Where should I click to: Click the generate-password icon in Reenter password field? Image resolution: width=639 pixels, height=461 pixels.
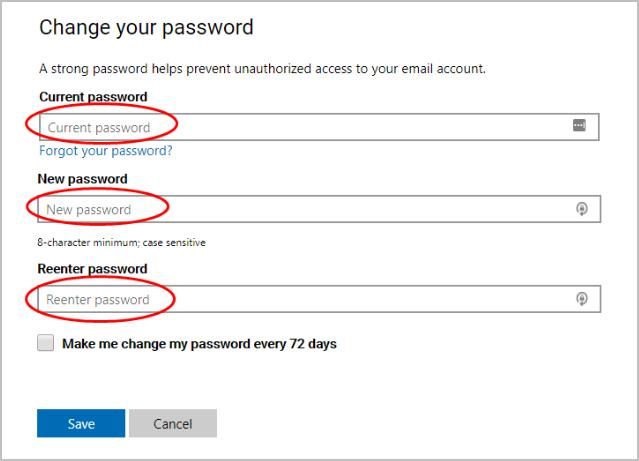[x=582, y=299]
